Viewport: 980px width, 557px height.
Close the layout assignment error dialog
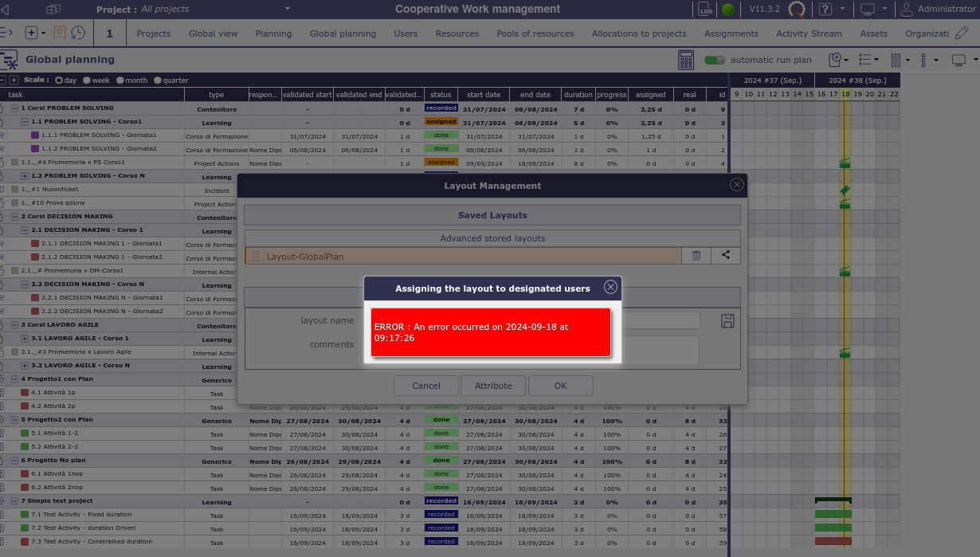(610, 288)
